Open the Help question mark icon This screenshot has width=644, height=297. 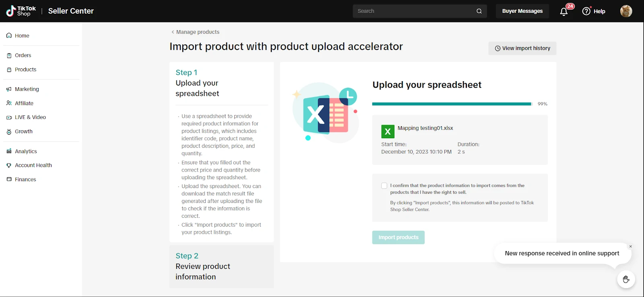[x=586, y=11]
